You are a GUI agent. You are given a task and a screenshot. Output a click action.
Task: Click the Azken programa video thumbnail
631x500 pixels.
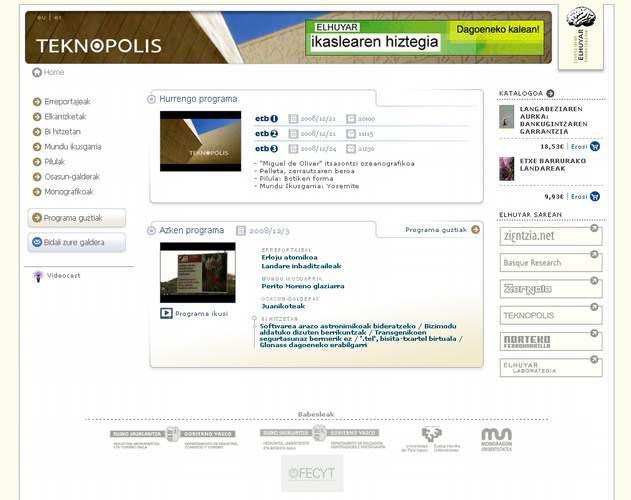coord(198,273)
